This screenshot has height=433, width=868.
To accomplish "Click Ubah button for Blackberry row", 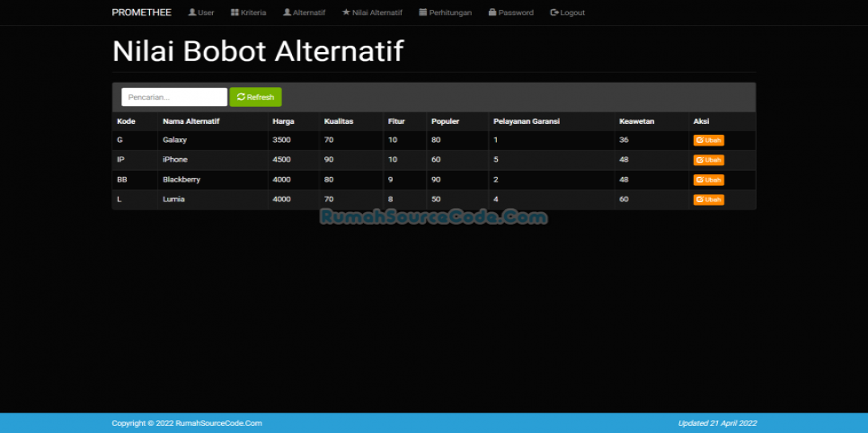I will 709,180.
